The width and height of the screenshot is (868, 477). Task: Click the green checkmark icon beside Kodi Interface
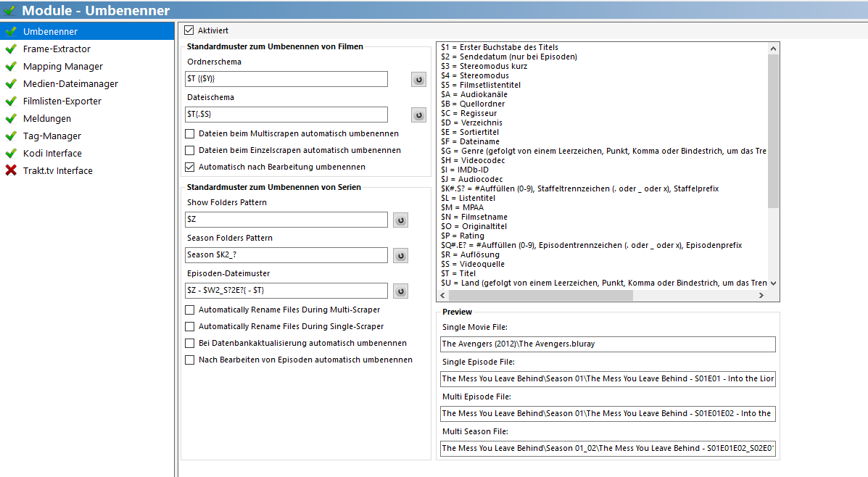(11, 153)
